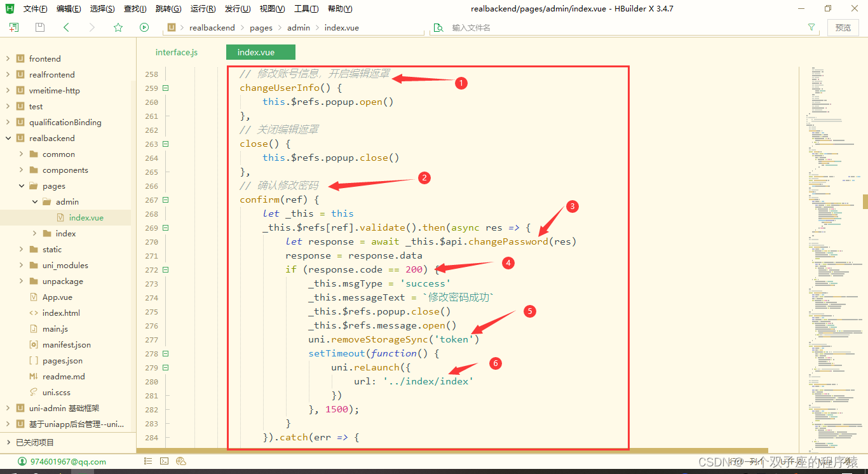Click the 预览 preview button

tap(843, 27)
